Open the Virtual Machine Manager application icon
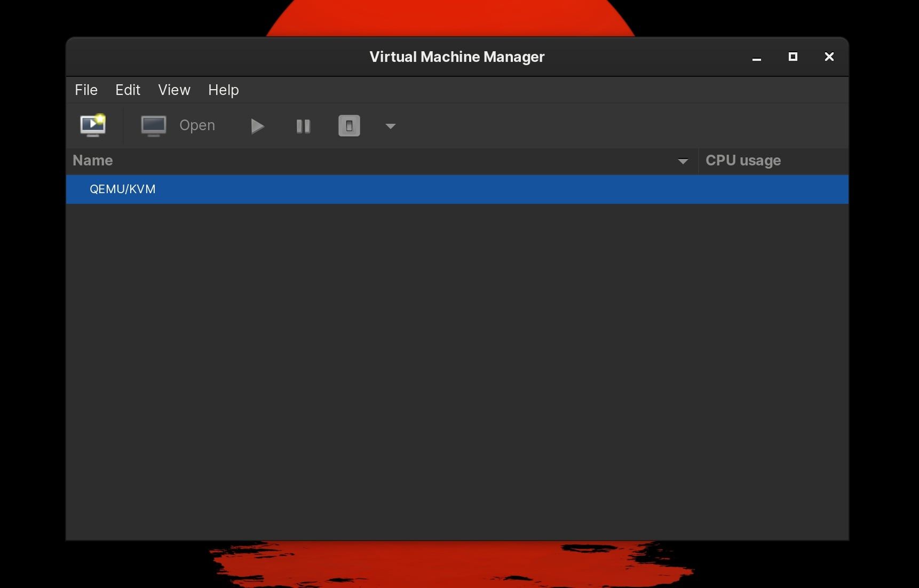 92,125
